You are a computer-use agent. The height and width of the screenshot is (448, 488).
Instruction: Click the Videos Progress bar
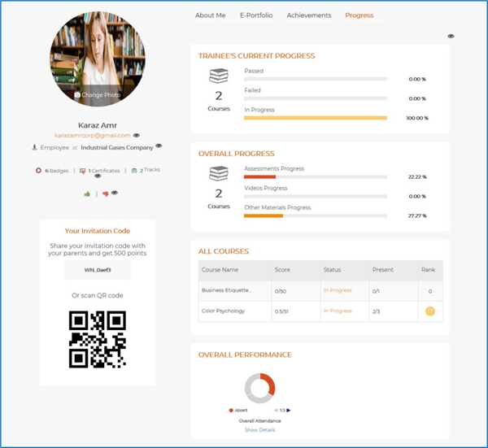[316, 196]
